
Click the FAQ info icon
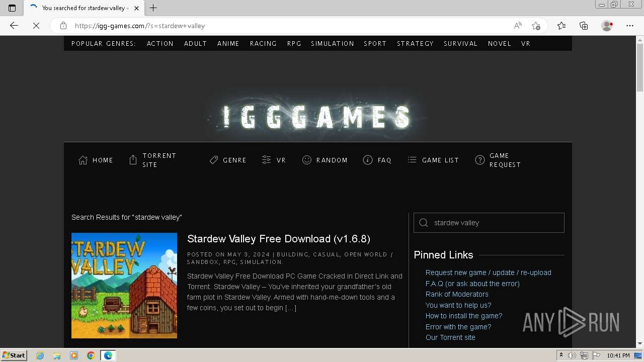click(x=368, y=160)
